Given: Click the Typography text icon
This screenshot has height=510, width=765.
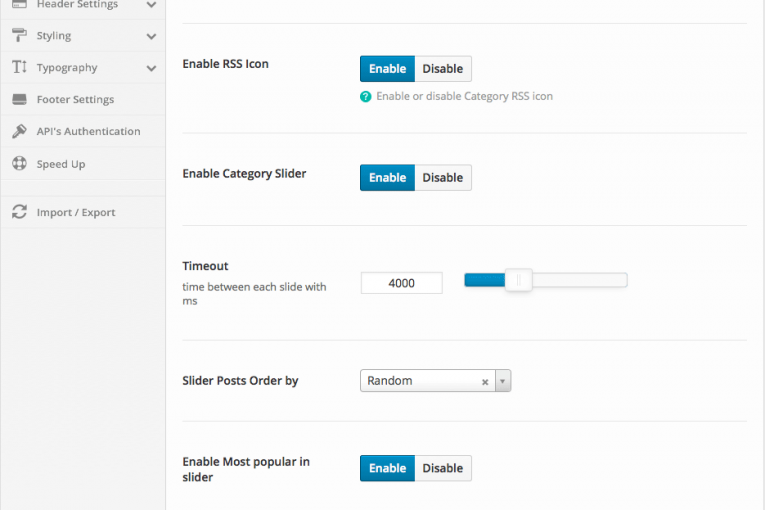Looking at the screenshot, I should 19,67.
